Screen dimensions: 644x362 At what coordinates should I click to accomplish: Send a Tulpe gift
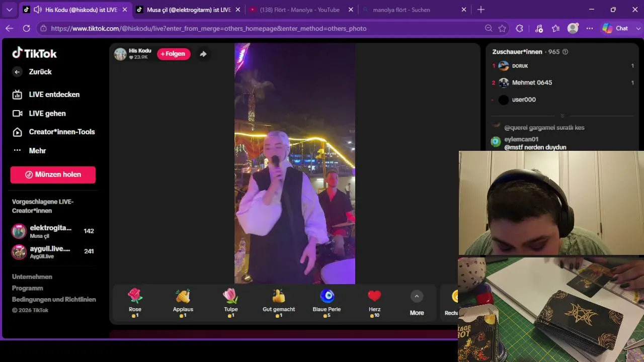231,303
